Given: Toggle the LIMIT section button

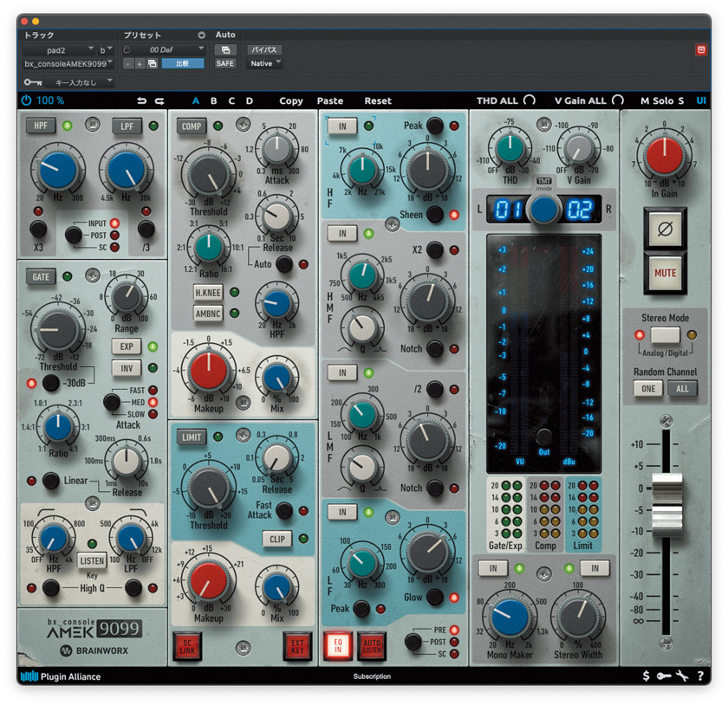Looking at the screenshot, I should tap(192, 437).
